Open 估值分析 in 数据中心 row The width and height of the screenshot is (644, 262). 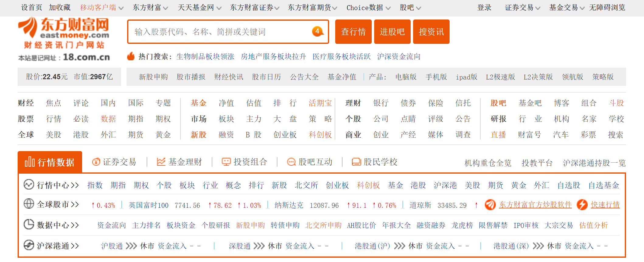[x=594, y=225]
